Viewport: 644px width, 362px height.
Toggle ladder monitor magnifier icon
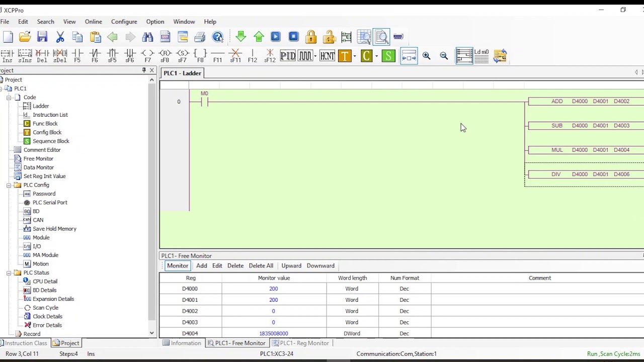coord(381,37)
